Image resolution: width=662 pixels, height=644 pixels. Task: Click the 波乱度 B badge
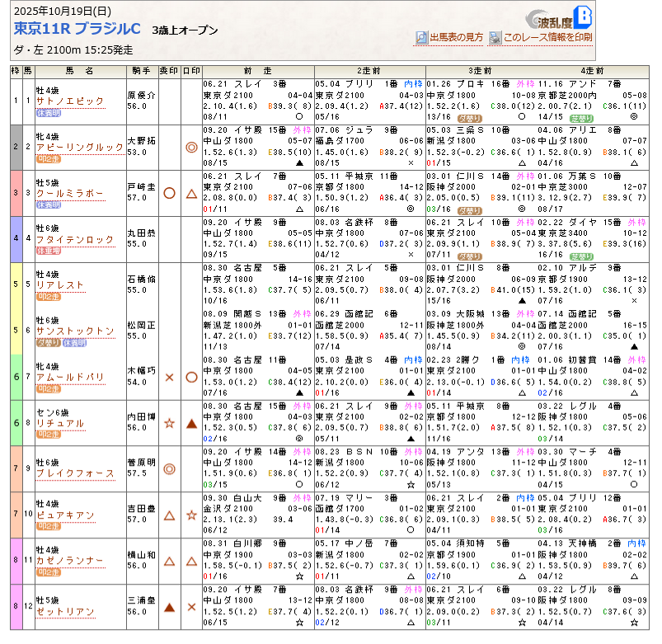tap(559, 18)
